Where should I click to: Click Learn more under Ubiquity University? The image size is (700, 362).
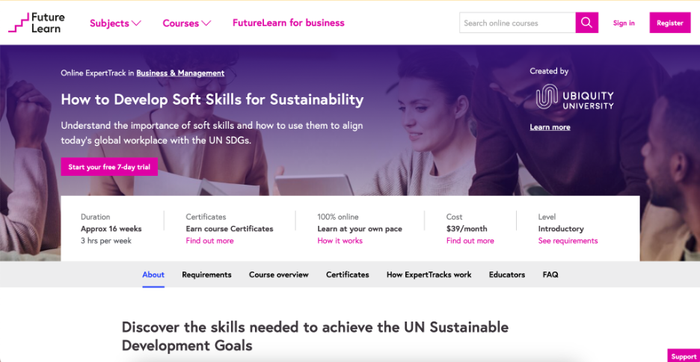550,128
